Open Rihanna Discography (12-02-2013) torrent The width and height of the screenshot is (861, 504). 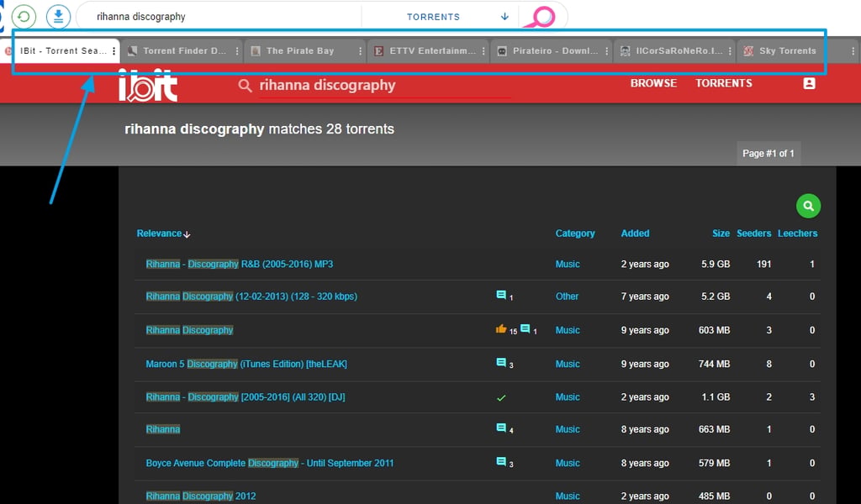point(251,297)
